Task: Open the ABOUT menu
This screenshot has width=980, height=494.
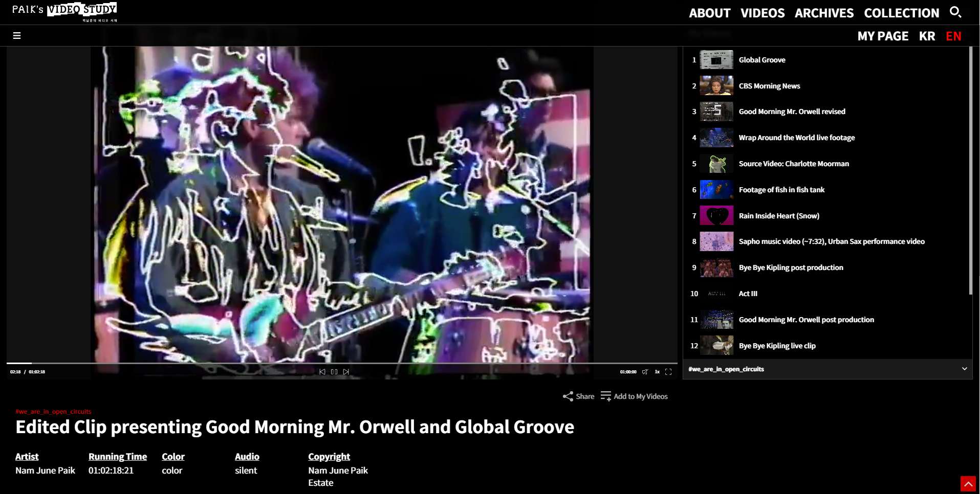Action: 709,13
